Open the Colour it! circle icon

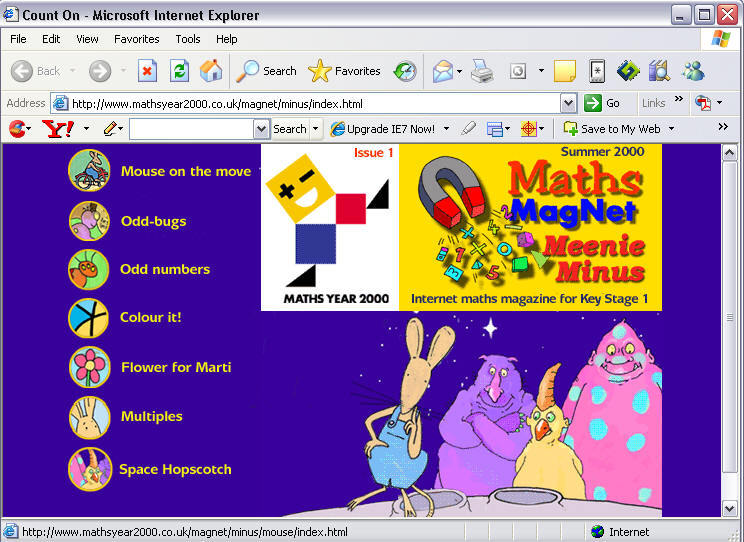pyautogui.click(x=88, y=318)
